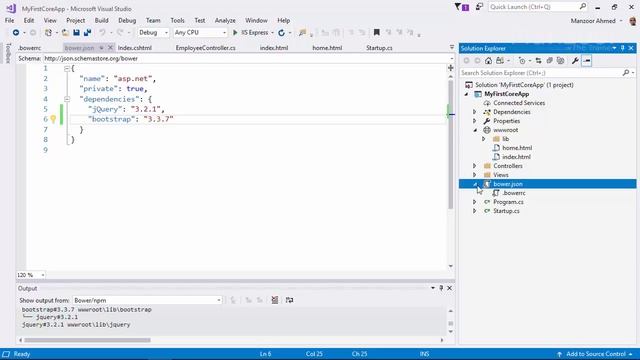The height and width of the screenshot is (360, 640).
Task: Switch to the home.html tab
Action: (x=327, y=48)
